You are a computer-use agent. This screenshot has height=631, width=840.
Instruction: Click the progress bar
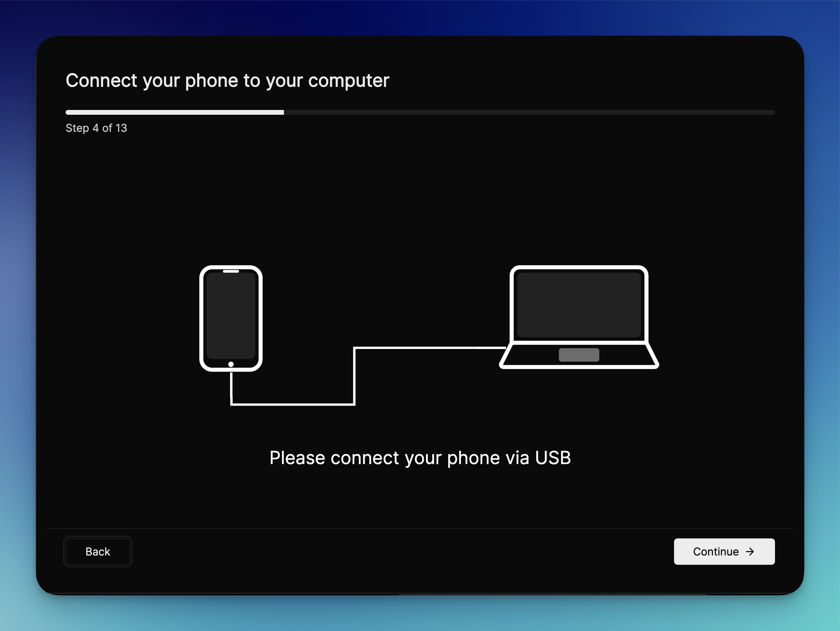[x=420, y=112]
